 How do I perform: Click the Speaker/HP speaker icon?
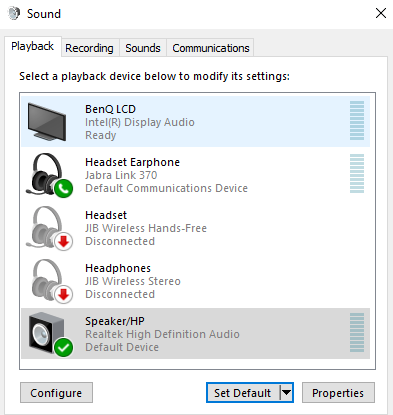50,334
